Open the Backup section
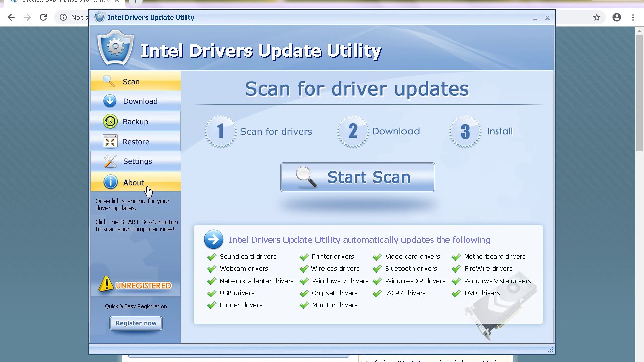This screenshot has width=644, height=362. [x=135, y=121]
